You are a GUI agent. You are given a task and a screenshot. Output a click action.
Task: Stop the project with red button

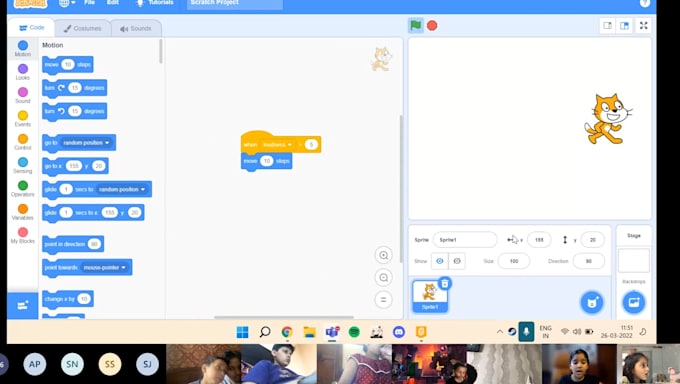(432, 26)
